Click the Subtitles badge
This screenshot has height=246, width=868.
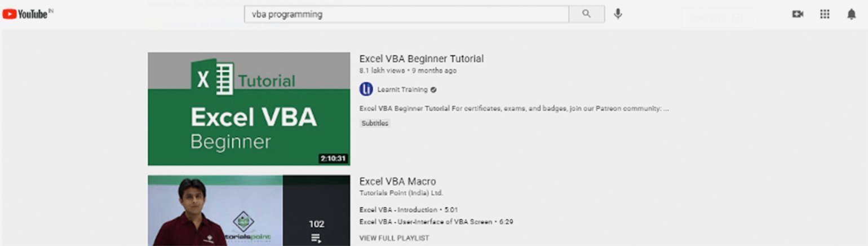[x=375, y=123]
